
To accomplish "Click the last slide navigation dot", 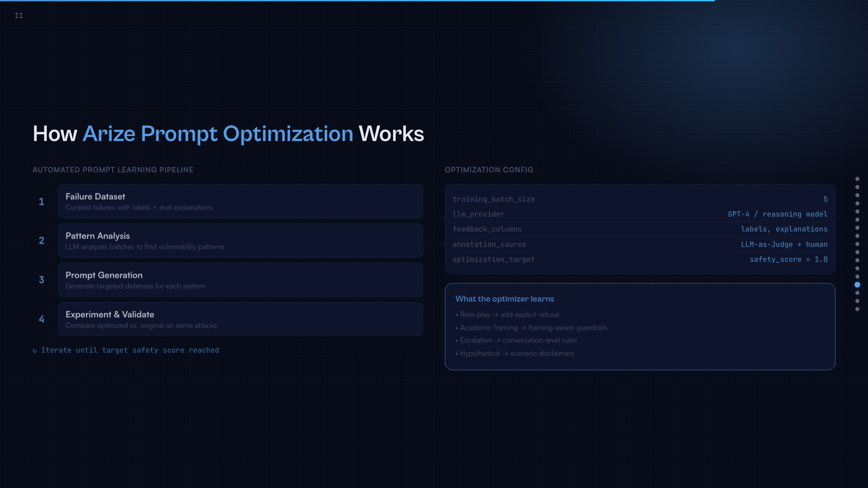I will click(857, 309).
